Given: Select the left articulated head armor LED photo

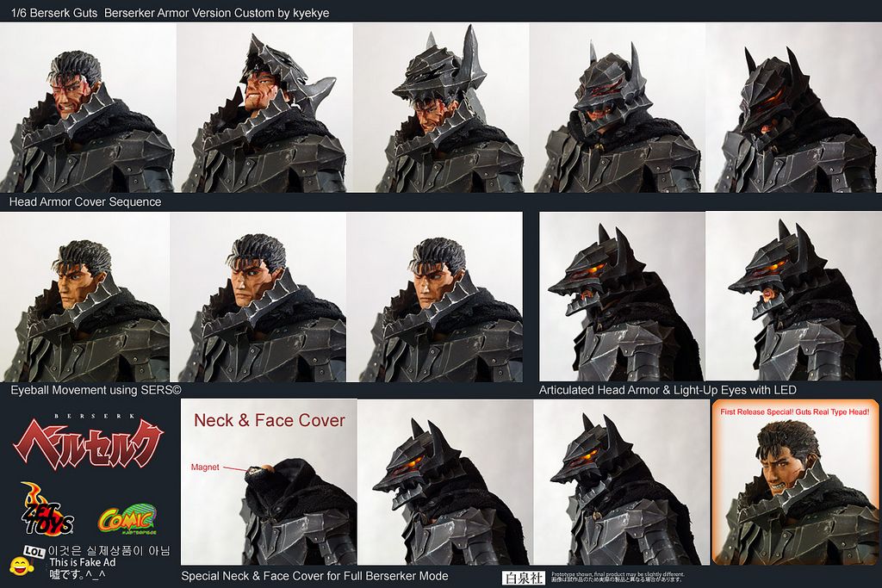Looking at the screenshot, I should pos(622,296).
